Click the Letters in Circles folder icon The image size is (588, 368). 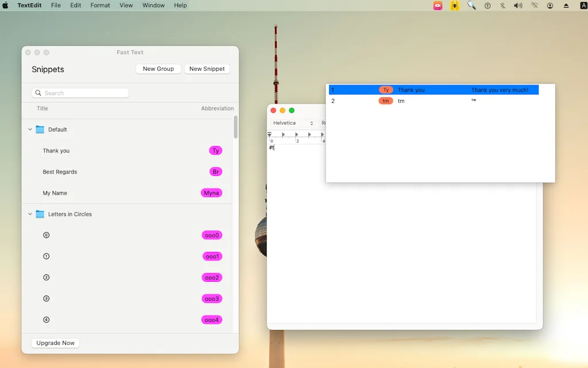tap(39, 214)
